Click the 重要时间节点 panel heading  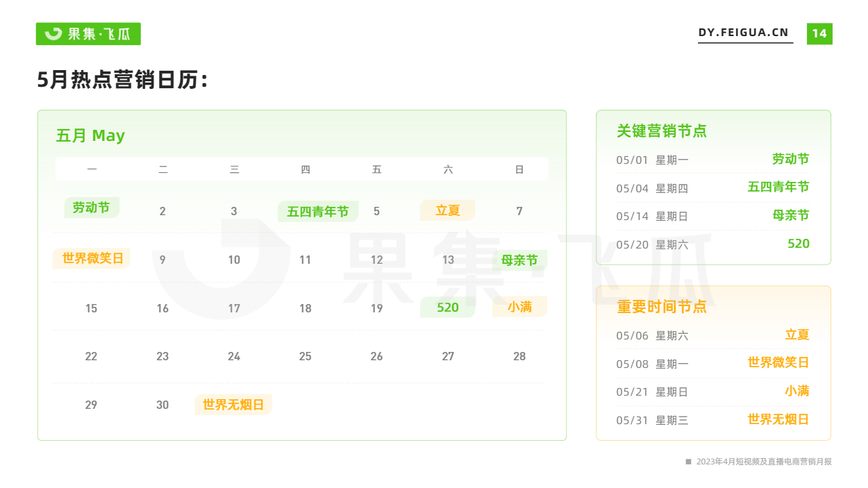(662, 306)
